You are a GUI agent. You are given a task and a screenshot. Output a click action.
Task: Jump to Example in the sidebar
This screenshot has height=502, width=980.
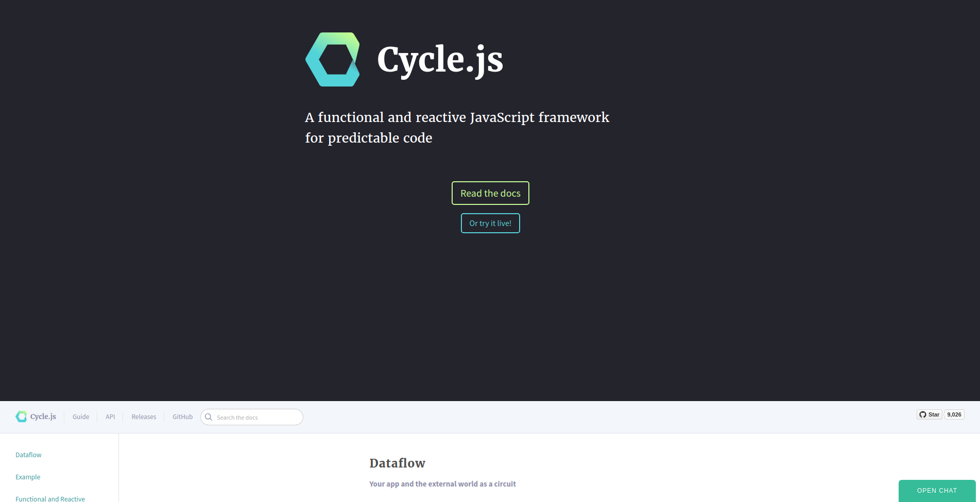[x=28, y=477]
